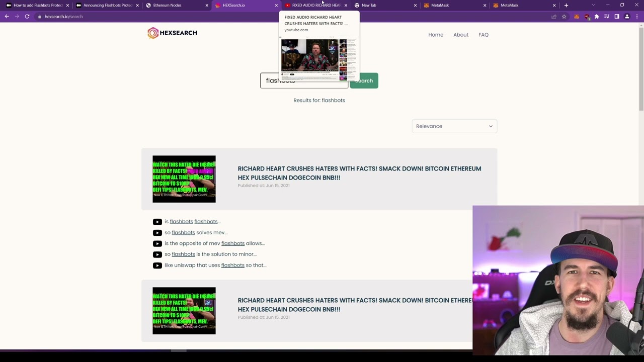Play the 'is the opposite of mev' snippet icon

pos(157,243)
